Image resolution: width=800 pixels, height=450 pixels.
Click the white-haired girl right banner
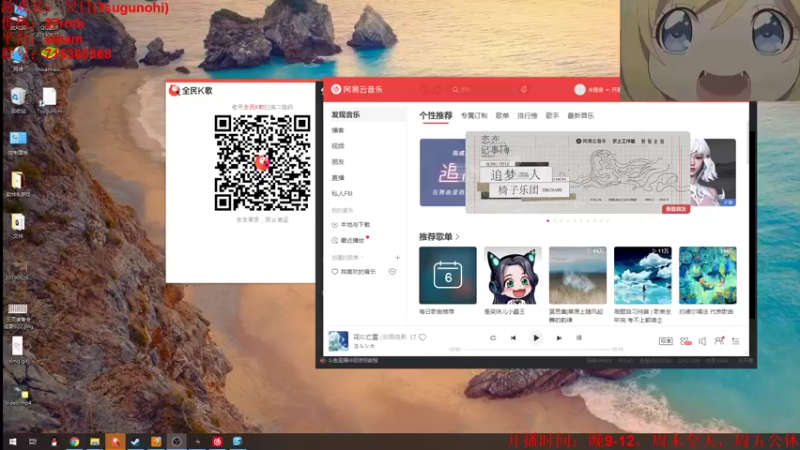coord(713,172)
